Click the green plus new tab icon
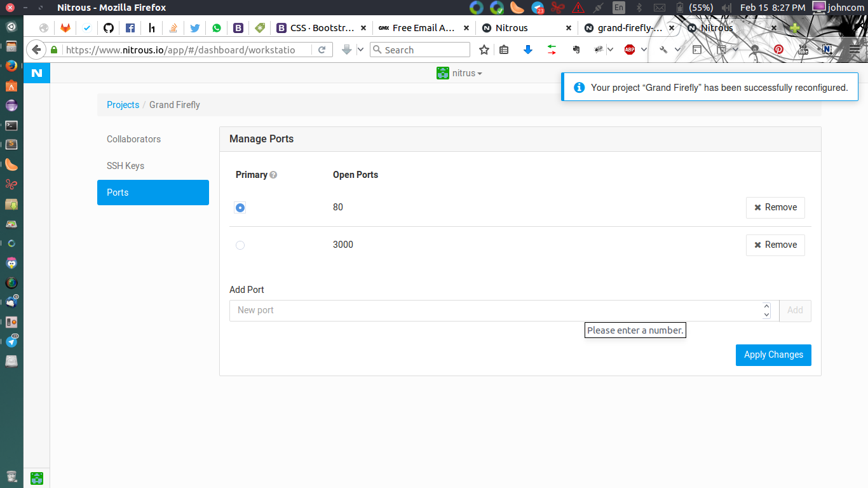The height and width of the screenshot is (488, 868). click(x=795, y=28)
